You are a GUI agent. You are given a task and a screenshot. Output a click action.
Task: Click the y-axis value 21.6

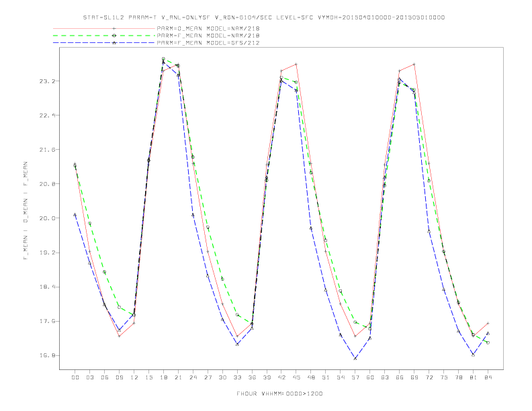tap(46, 150)
